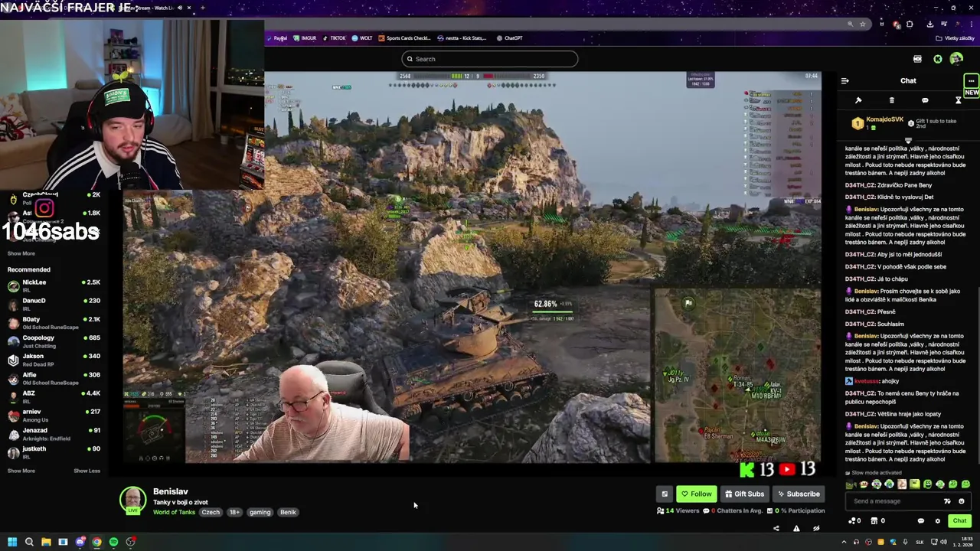Viewport: 980px width, 551px height.
Task: Open the moderation hammer tool in chat
Action: [x=858, y=100]
